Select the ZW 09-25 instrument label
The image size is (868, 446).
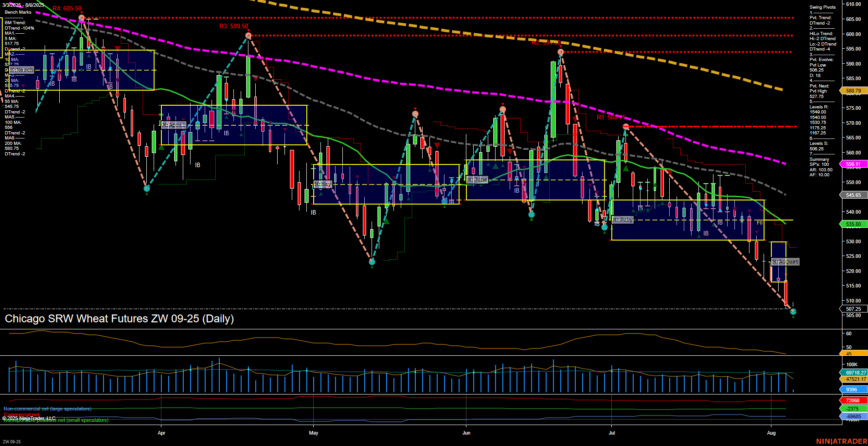[10, 441]
